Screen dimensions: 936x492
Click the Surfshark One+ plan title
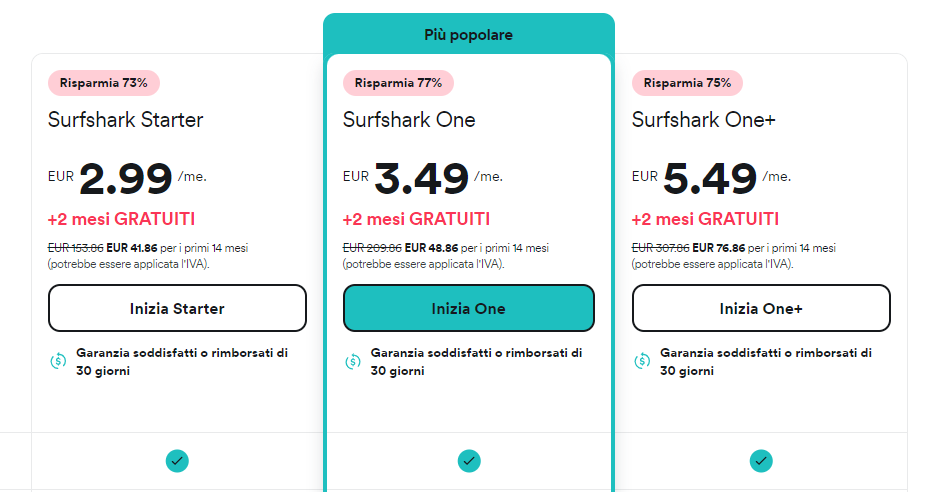pyautogui.click(x=704, y=120)
